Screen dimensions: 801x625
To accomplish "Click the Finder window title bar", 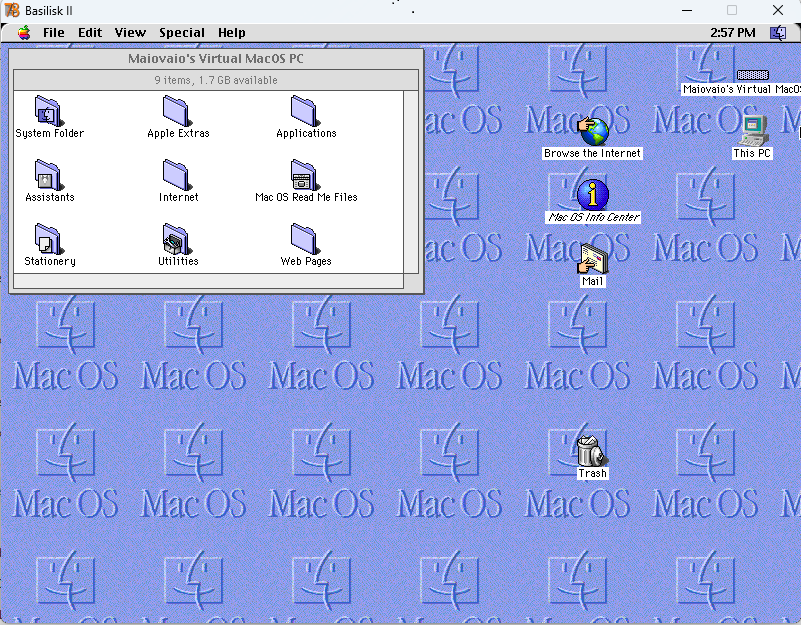I will [215, 58].
